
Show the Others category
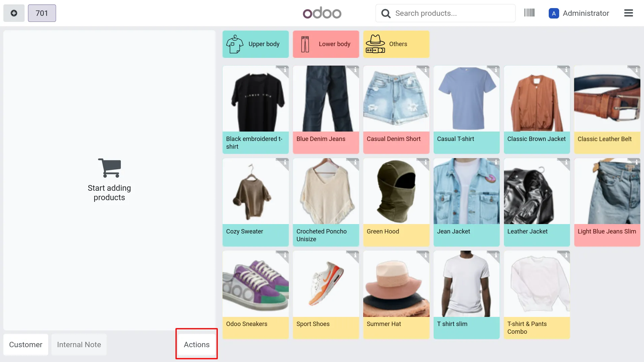pyautogui.click(x=396, y=44)
